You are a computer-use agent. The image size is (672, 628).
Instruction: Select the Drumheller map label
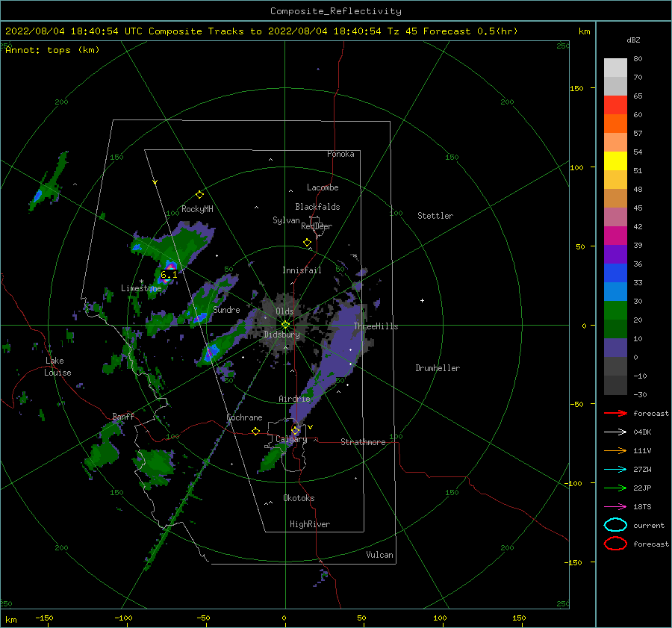pos(438,368)
